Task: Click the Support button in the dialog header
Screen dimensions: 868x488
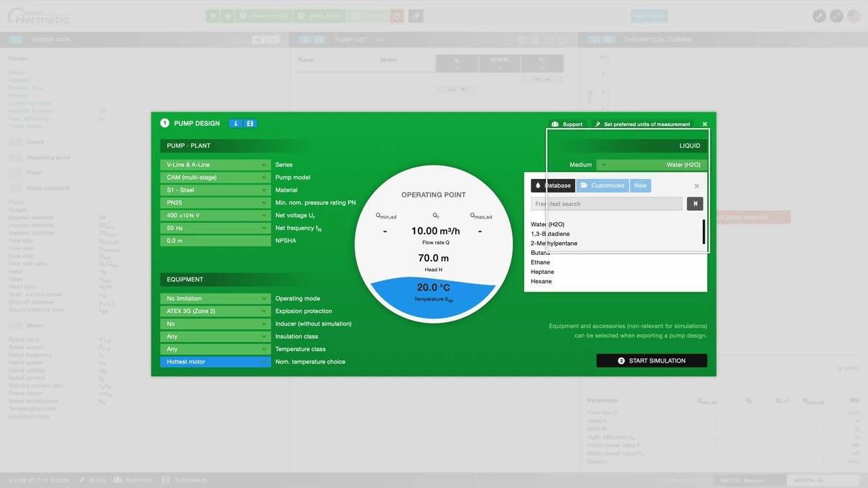Action: pos(567,124)
